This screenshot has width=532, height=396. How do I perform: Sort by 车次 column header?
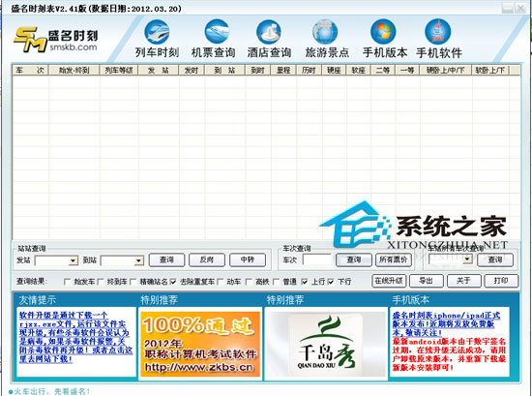pyautogui.click(x=31, y=71)
